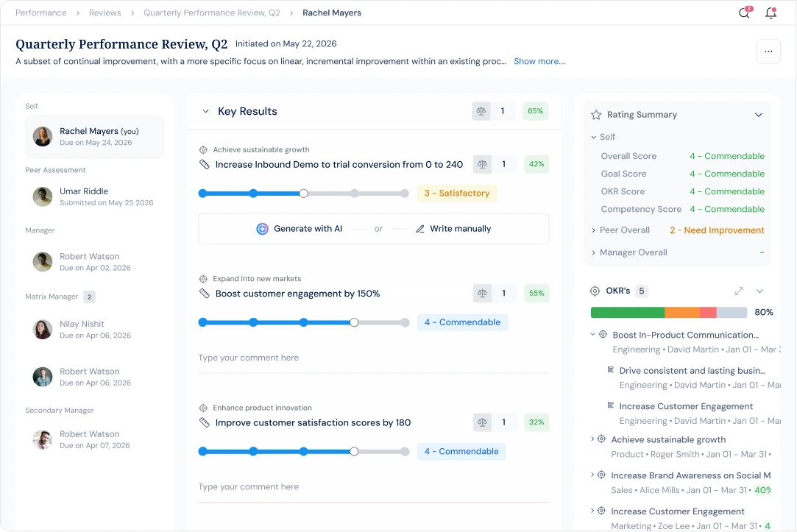This screenshot has height=532, width=797.
Task: Click the 32% progress badge
Action: coord(536,422)
